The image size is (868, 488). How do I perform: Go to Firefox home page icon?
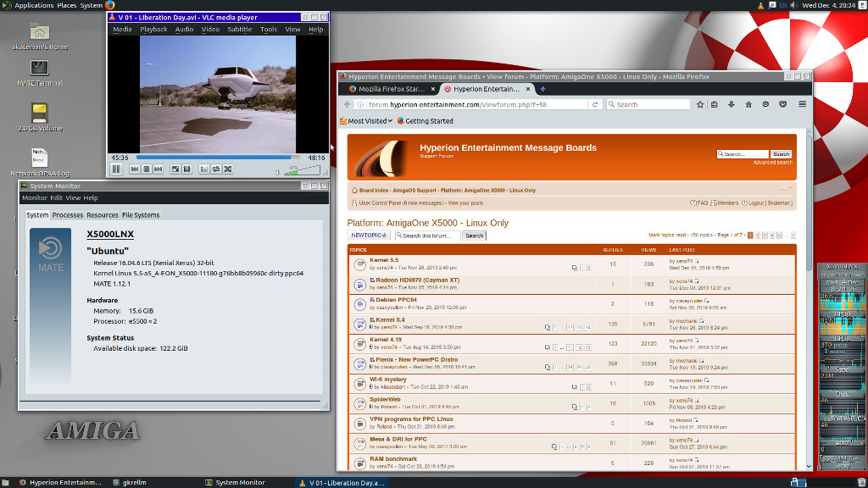point(748,104)
